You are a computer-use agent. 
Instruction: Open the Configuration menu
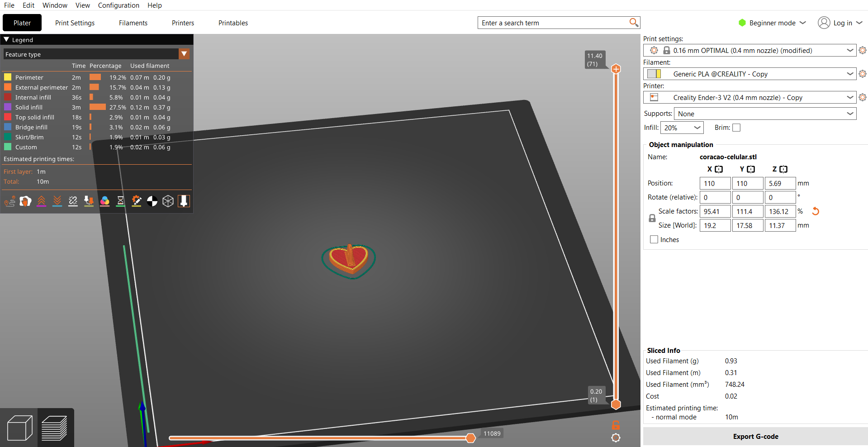119,5
